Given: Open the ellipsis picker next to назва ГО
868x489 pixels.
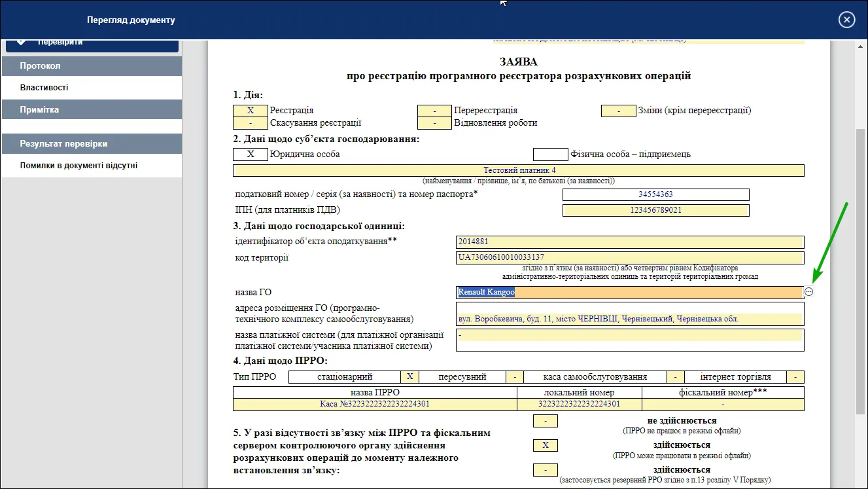Looking at the screenshot, I should (809, 292).
